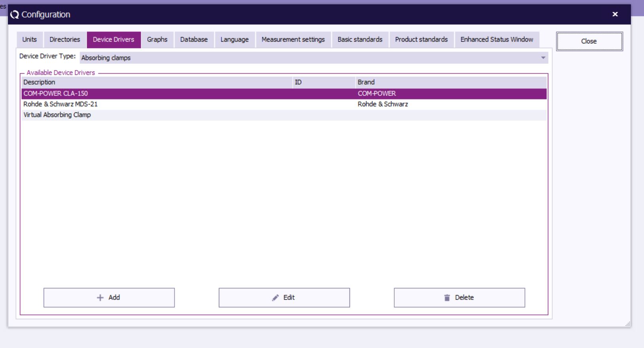This screenshot has height=348, width=644.
Task: Click the pencil icon on Edit button
Action: pos(275,298)
